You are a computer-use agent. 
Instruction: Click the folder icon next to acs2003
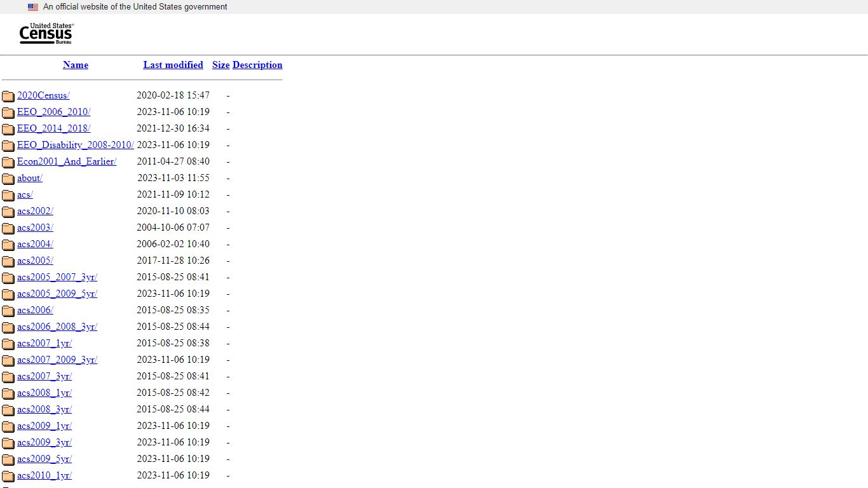pos(8,228)
